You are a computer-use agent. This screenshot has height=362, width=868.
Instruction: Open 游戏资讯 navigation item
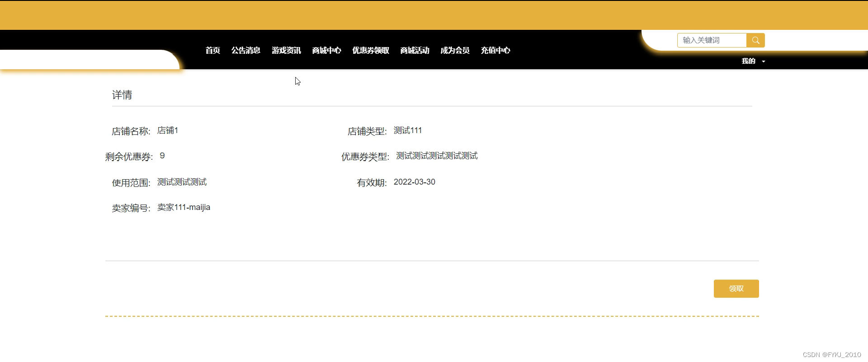286,50
